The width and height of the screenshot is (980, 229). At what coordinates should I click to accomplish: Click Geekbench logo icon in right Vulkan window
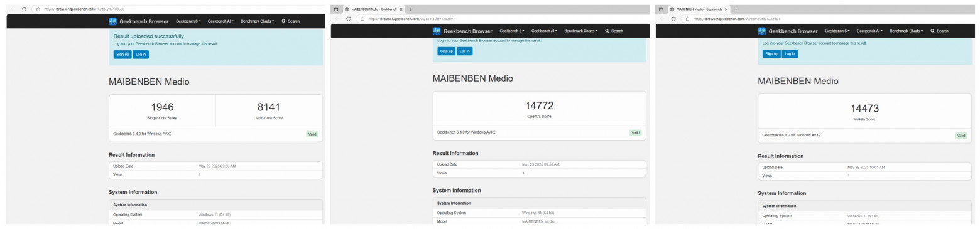click(763, 31)
